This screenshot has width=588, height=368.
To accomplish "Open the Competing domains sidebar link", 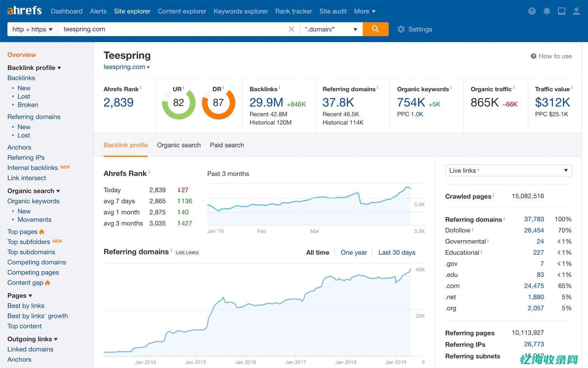I will (x=36, y=262).
